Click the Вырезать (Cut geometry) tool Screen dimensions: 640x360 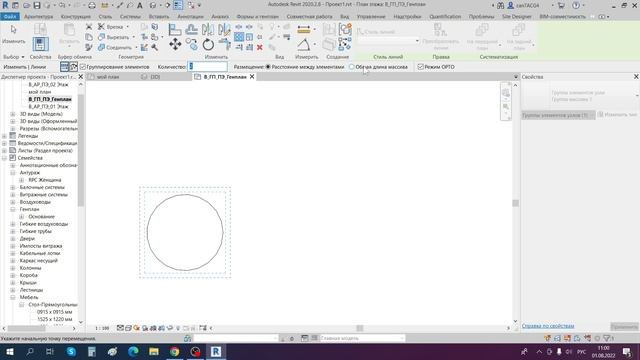pyautogui.click(x=114, y=37)
